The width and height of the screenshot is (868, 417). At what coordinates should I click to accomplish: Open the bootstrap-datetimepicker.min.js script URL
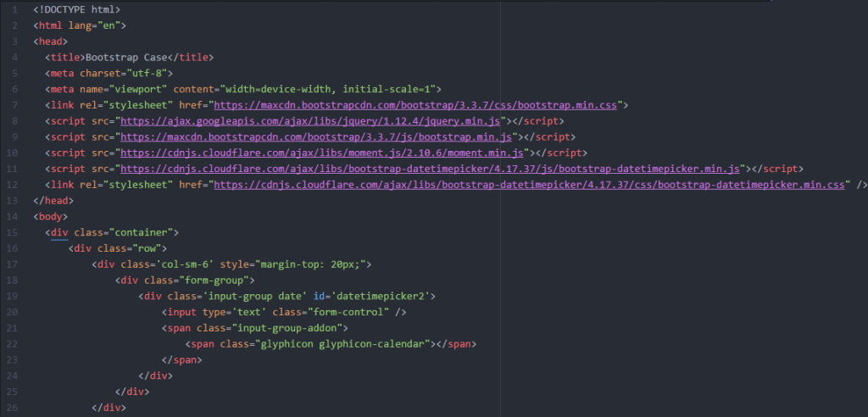tap(430, 169)
